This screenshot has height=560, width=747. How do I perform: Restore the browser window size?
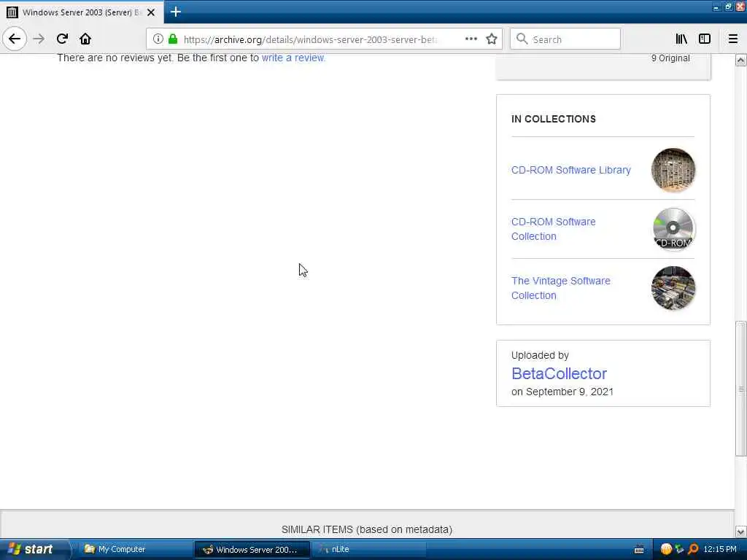tap(729, 7)
